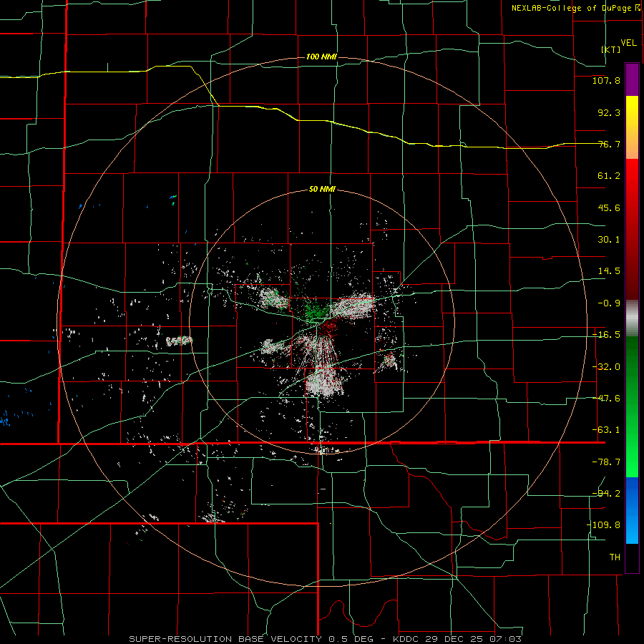The height and width of the screenshot is (644, 644).
Task: Select the -0.9 velocity scale value
Action: (609, 303)
